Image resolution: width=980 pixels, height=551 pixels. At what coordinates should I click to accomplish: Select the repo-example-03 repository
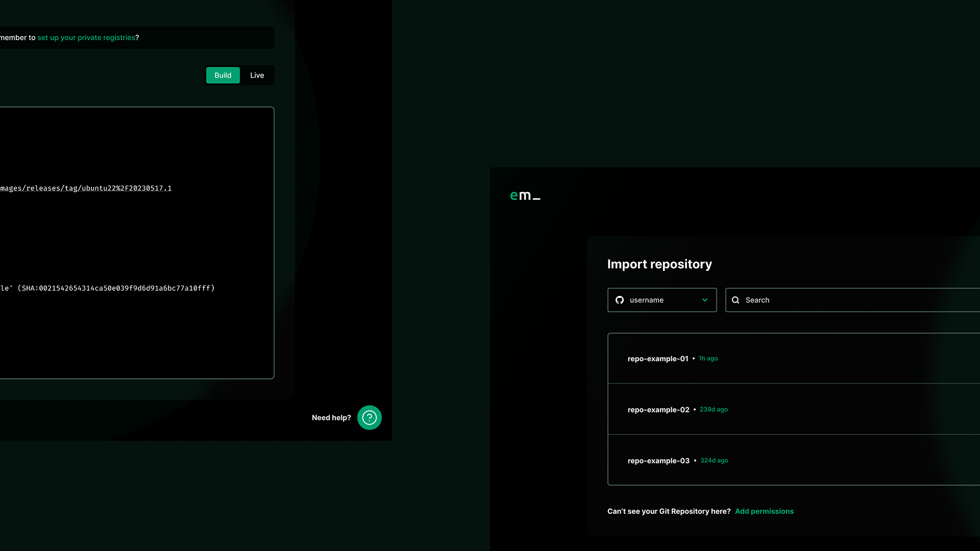click(x=658, y=461)
